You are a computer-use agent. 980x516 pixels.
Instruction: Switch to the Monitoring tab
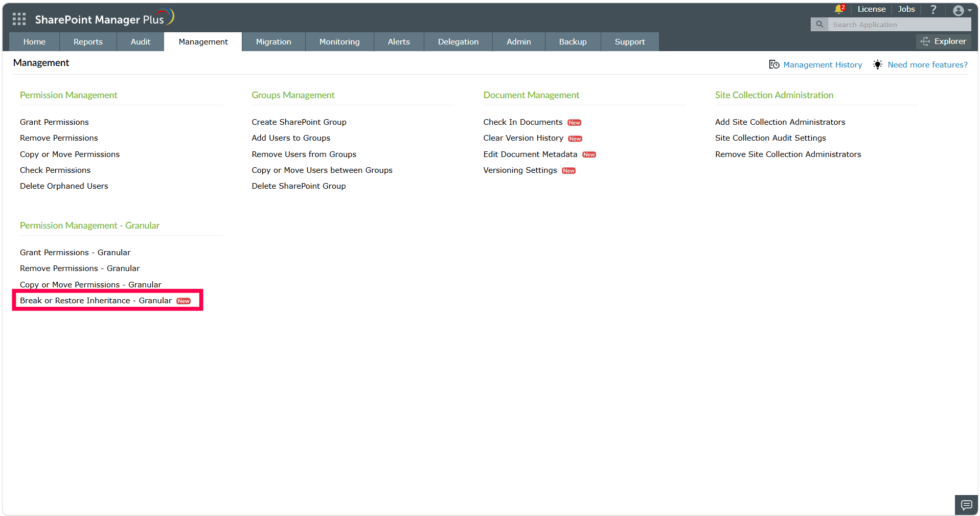coord(339,42)
